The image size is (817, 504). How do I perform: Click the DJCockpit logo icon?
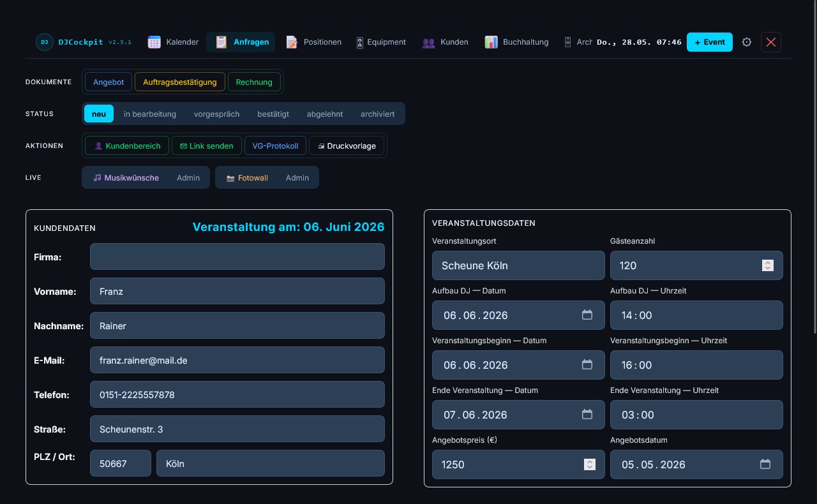click(x=45, y=42)
